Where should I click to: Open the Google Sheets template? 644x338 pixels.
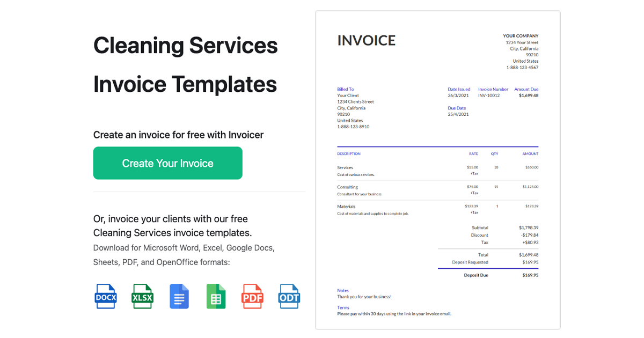pyautogui.click(x=216, y=296)
